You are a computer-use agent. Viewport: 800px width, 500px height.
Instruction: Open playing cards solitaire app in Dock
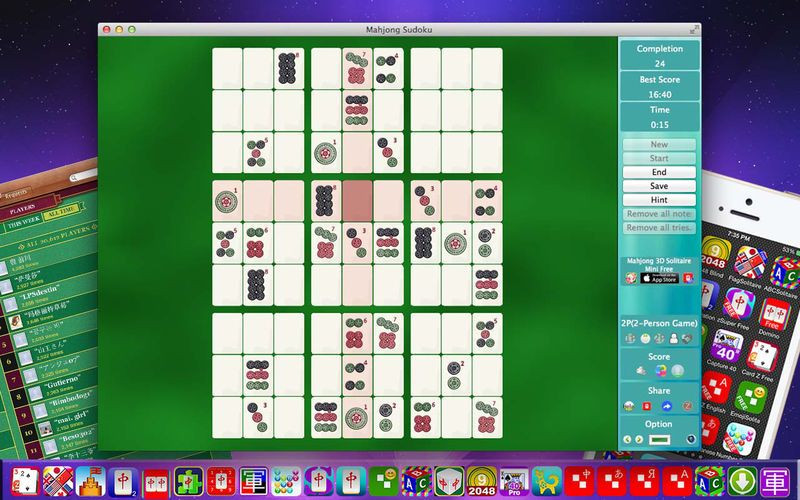(25, 481)
